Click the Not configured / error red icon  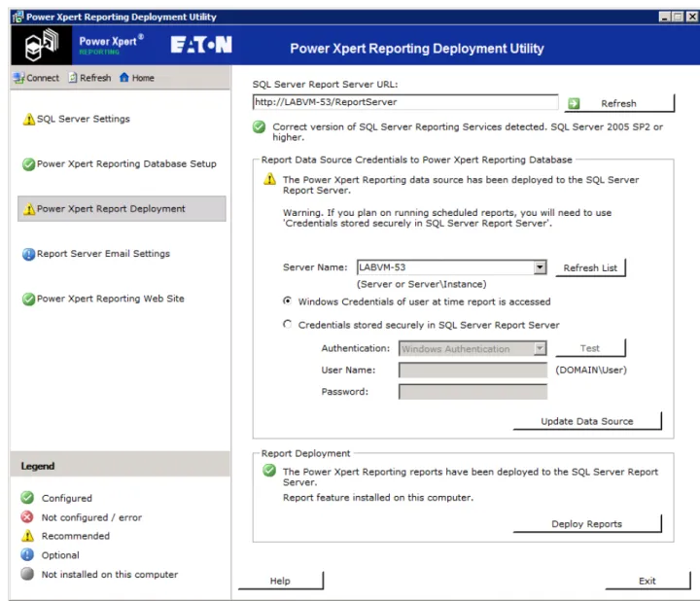(27, 516)
